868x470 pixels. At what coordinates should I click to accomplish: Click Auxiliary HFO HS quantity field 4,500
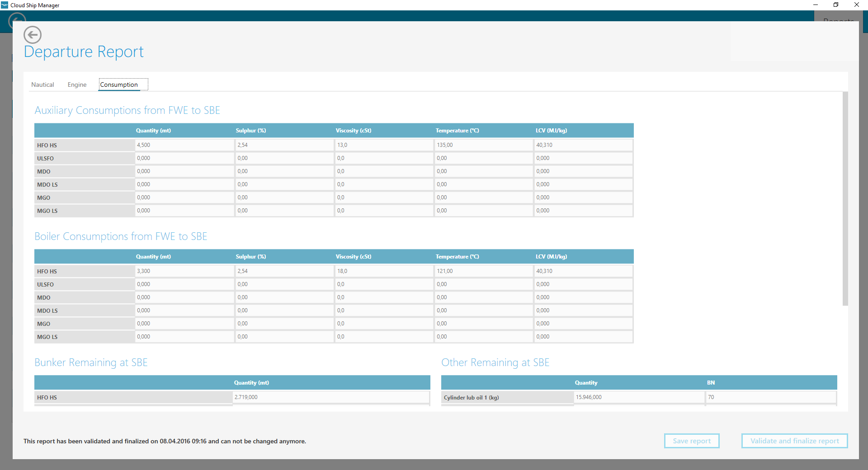184,145
